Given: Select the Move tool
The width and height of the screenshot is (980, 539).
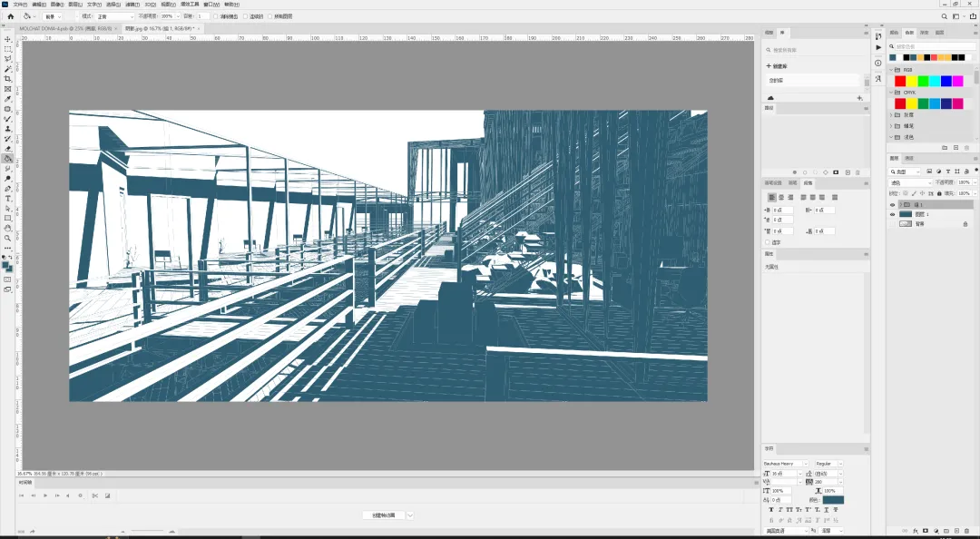Looking at the screenshot, I should 7,39.
